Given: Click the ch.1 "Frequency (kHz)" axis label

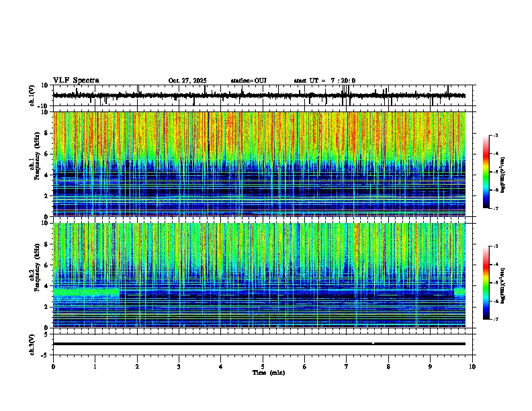Looking at the screenshot, I should [x=37, y=156].
